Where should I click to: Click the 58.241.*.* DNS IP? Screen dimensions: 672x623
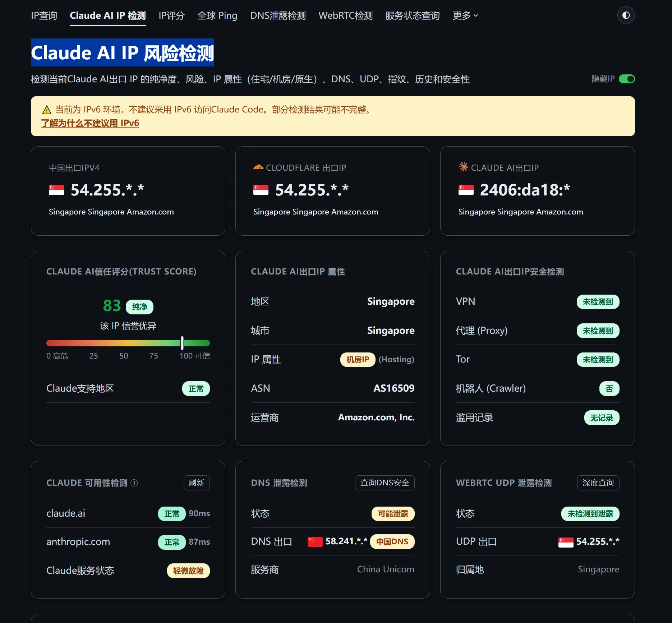pyautogui.click(x=346, y=541)
